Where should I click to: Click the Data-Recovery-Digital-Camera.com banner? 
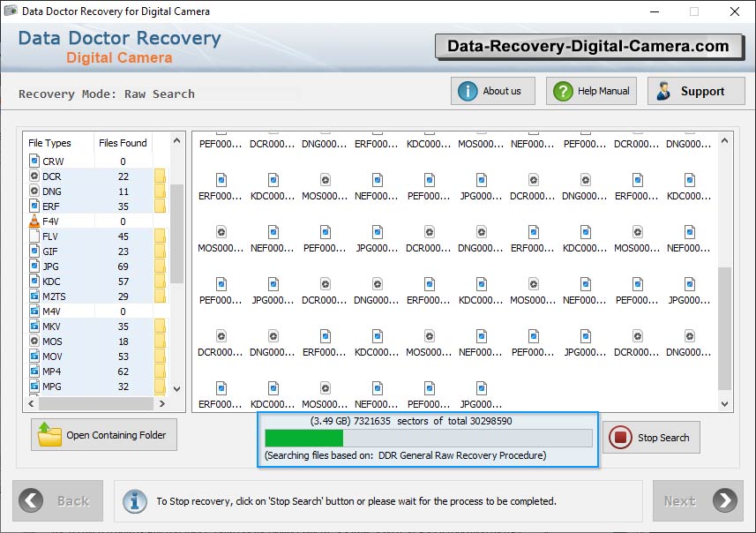click(x=588, y=46)
